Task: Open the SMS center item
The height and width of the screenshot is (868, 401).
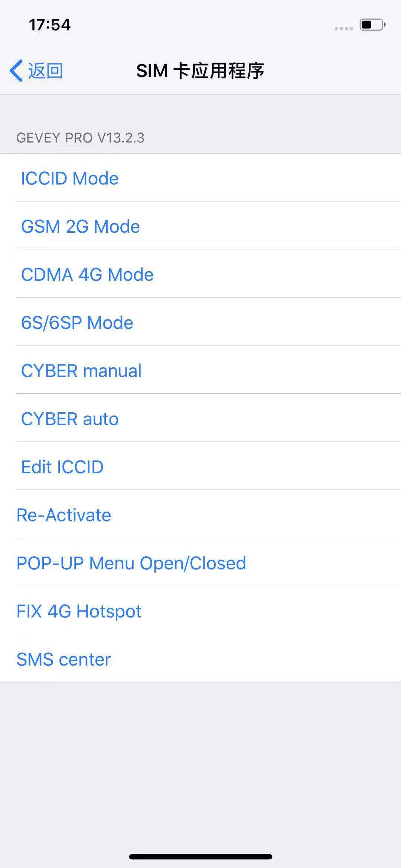Action: click(64, 659)
